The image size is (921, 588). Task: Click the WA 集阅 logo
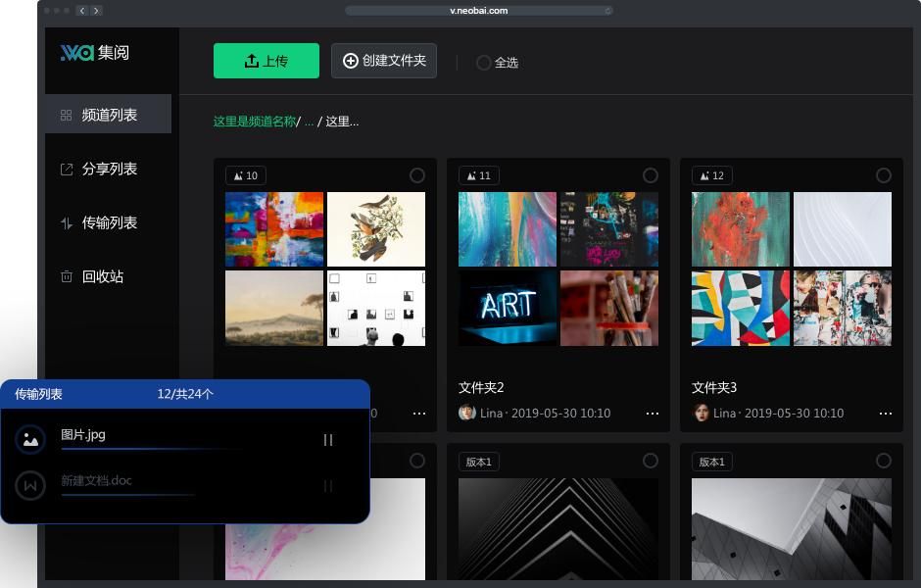94,53
